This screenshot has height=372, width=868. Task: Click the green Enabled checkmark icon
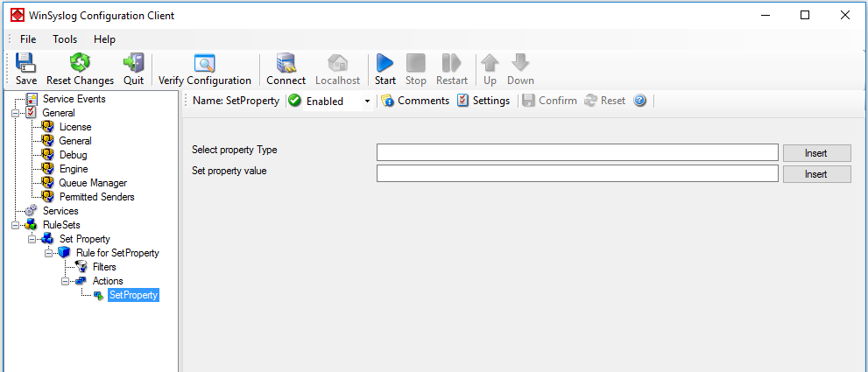tap(294, 101)
